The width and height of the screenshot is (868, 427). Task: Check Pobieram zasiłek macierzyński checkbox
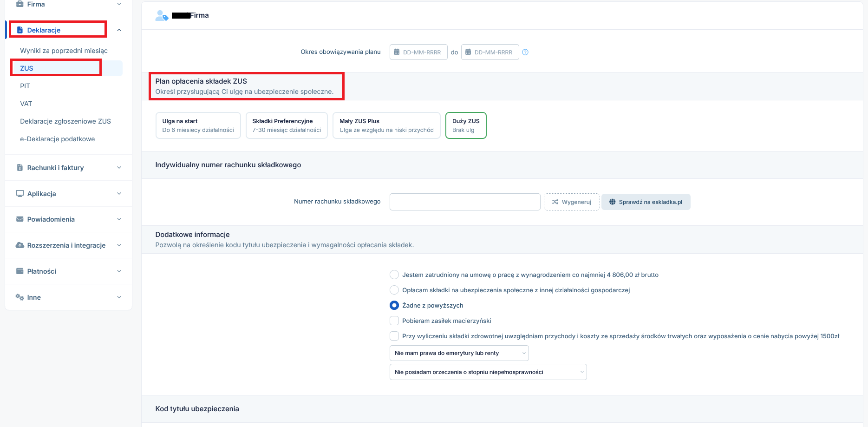pyautogui.click(x=394, y=321)
